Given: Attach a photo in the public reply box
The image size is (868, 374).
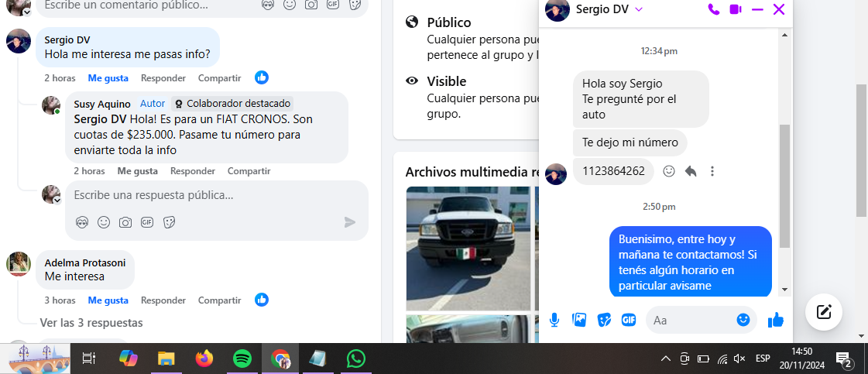Looking at the screenshot, I should click(125, 222).
